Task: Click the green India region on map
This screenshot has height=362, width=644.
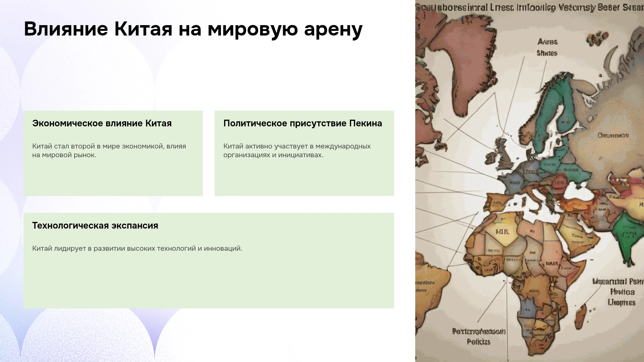Action: [x=627, y=235]
